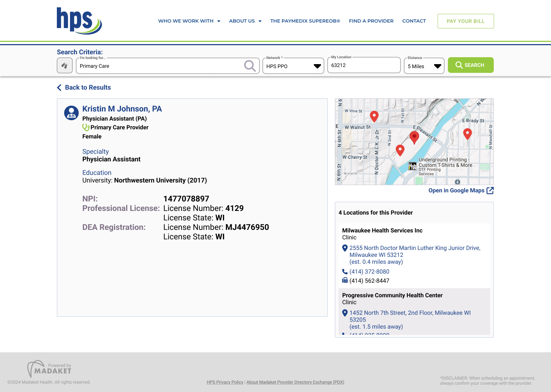Click Underground Printing business marker on map
The height and width of the screenshot is (392, 551).
point(413,166)
